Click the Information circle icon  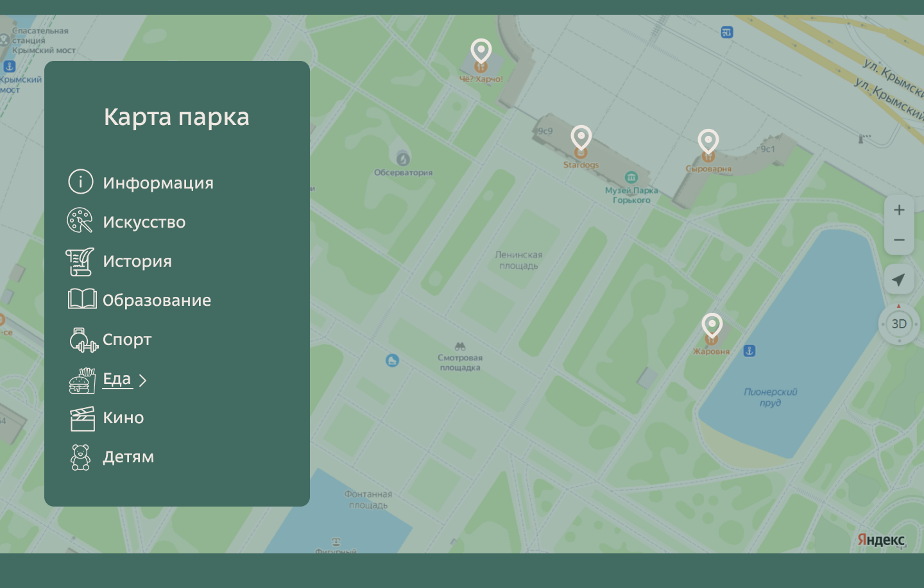(x=81, y=182)
